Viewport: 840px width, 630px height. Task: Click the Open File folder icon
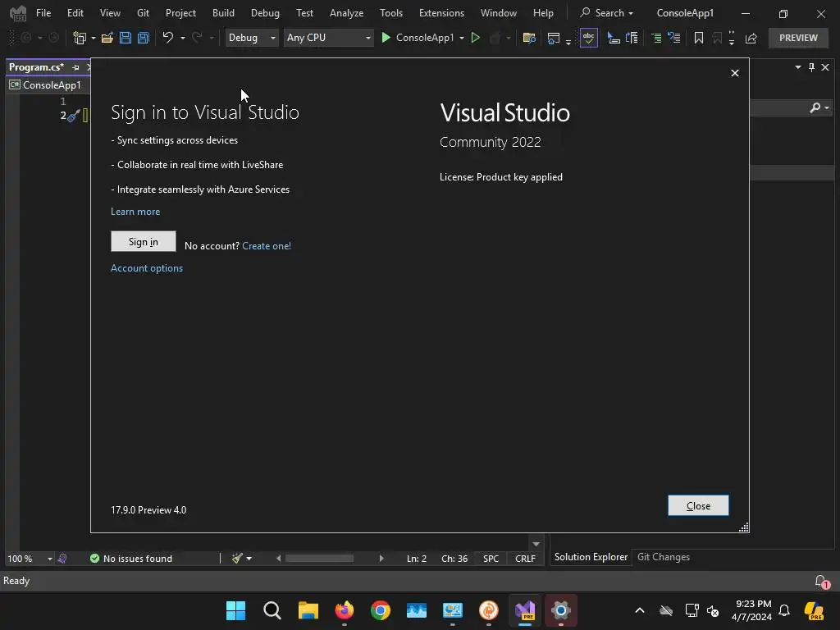[107, 38]
